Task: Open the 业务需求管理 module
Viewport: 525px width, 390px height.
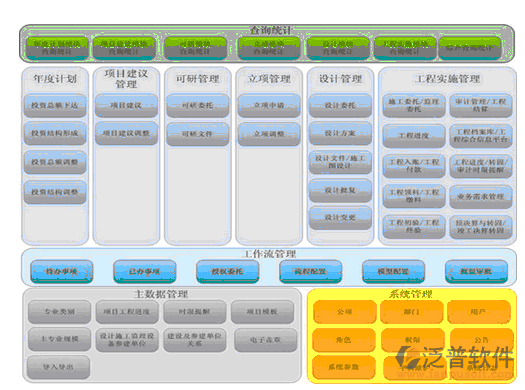Action: click(481, 197)
